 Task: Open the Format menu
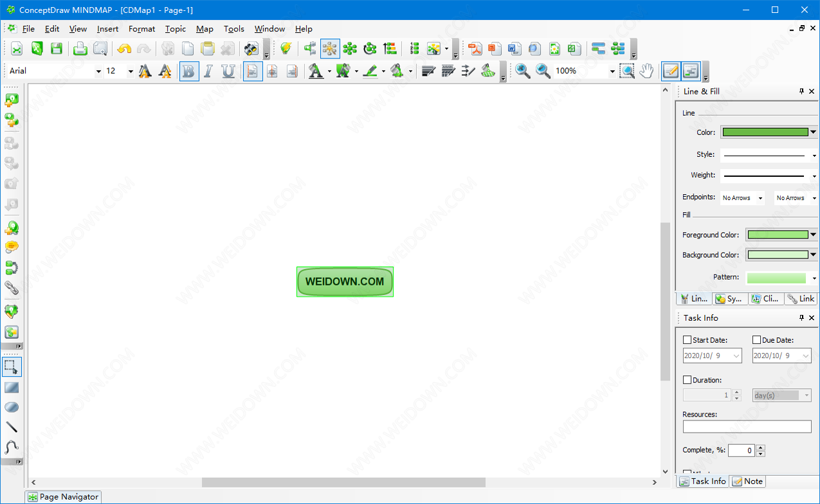[141, 29]
